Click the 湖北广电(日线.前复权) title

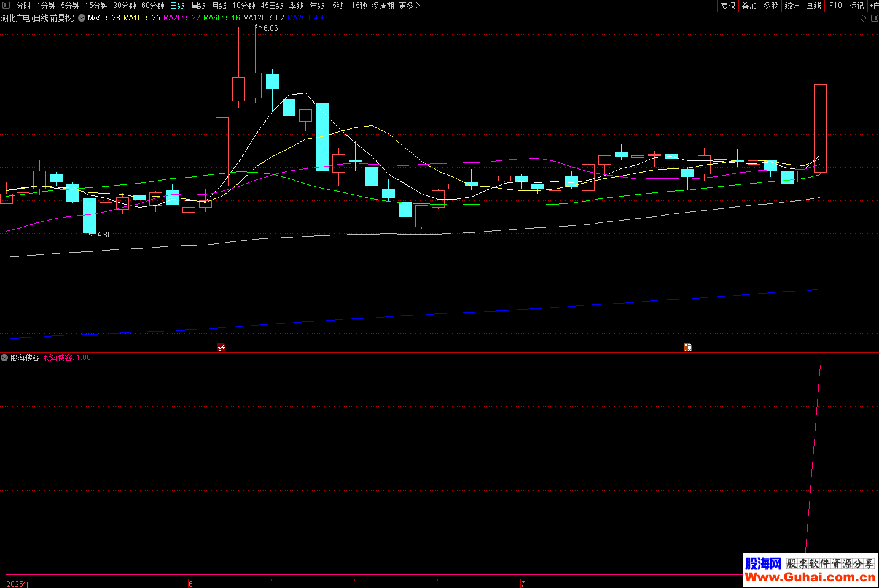tap(38, 18)
